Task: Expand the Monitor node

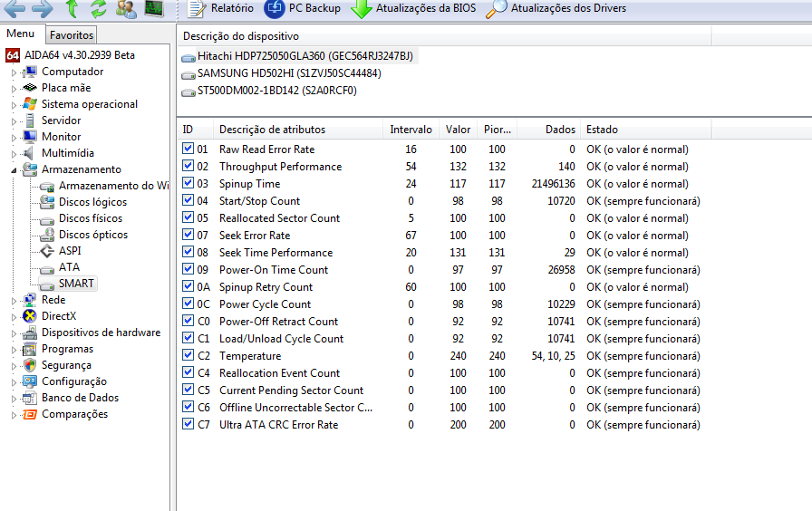Action: (x=14, y=138)
